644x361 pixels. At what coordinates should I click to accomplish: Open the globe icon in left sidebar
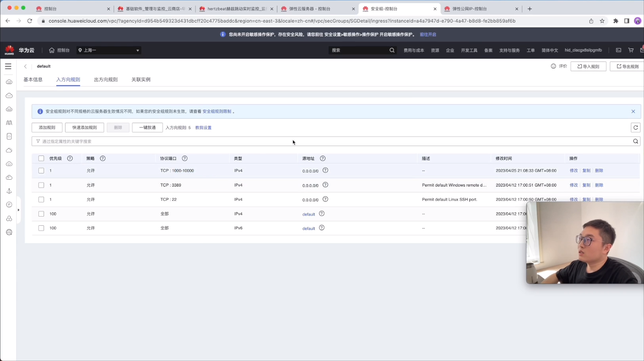9,232
